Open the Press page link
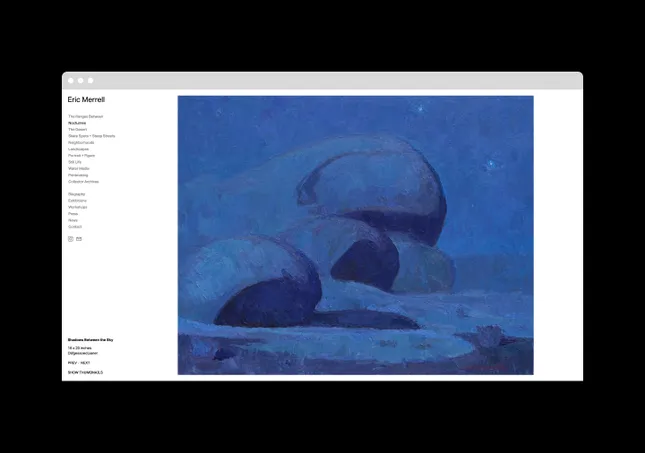 click(x=73, y=214)
